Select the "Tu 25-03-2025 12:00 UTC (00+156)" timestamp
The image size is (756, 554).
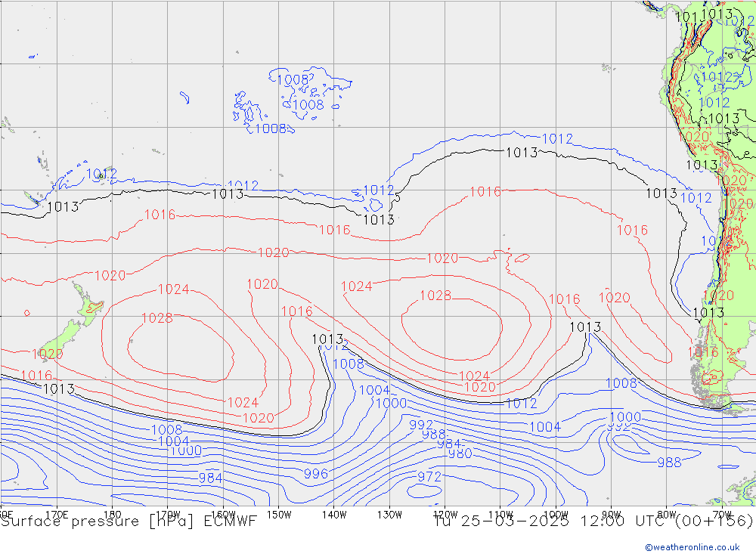[x=593, y=522]
